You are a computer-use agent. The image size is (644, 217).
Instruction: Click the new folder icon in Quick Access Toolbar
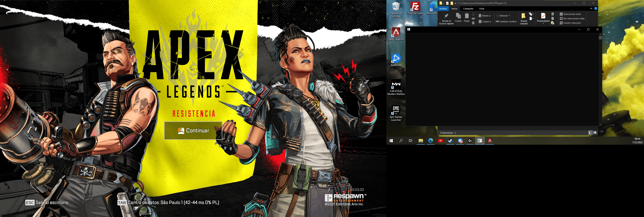click(x=452, y=3)
